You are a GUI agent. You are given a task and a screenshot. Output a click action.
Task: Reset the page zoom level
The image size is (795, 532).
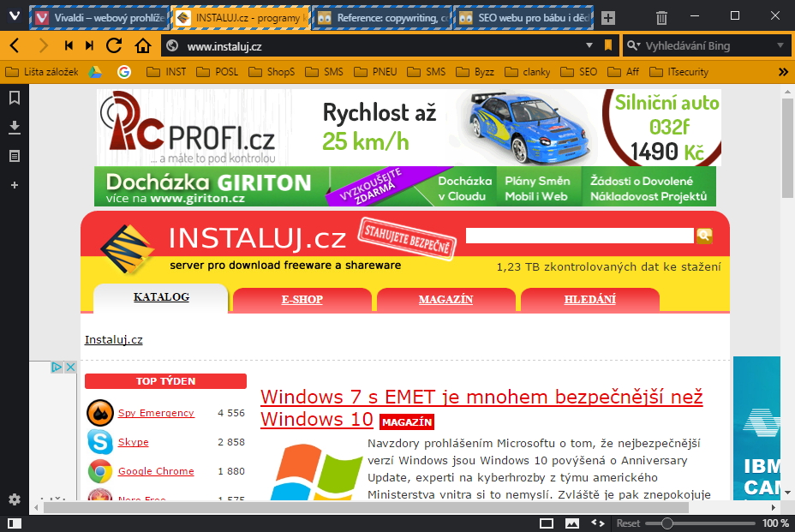click(x=628, y=523)
